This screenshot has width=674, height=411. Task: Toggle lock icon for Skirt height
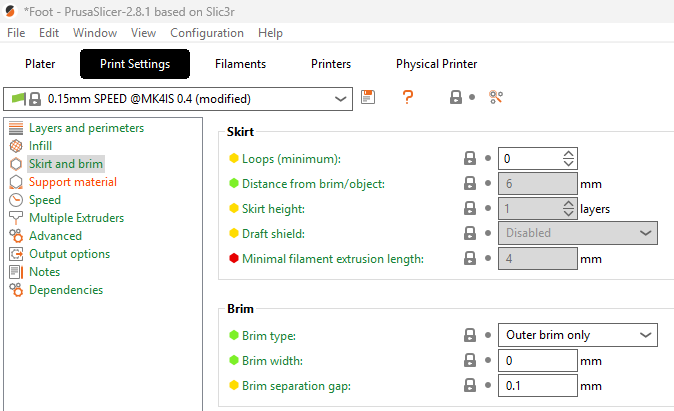(470, 209)
